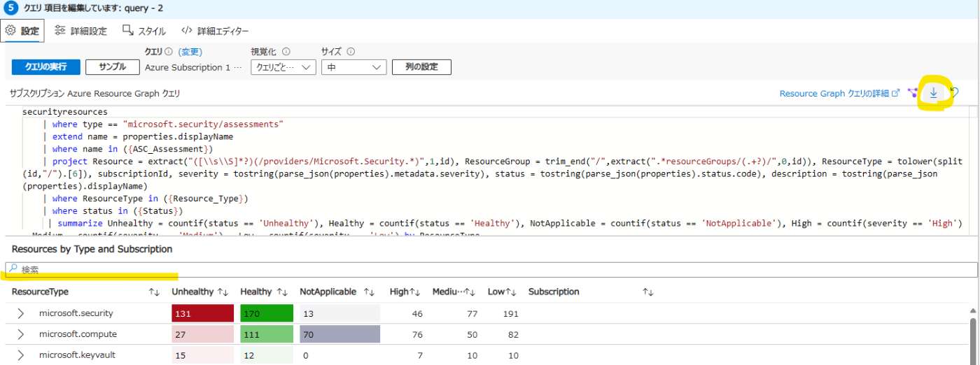
Task: Open Resource Graph クエリの詳細 link
Action: point(839,93)
